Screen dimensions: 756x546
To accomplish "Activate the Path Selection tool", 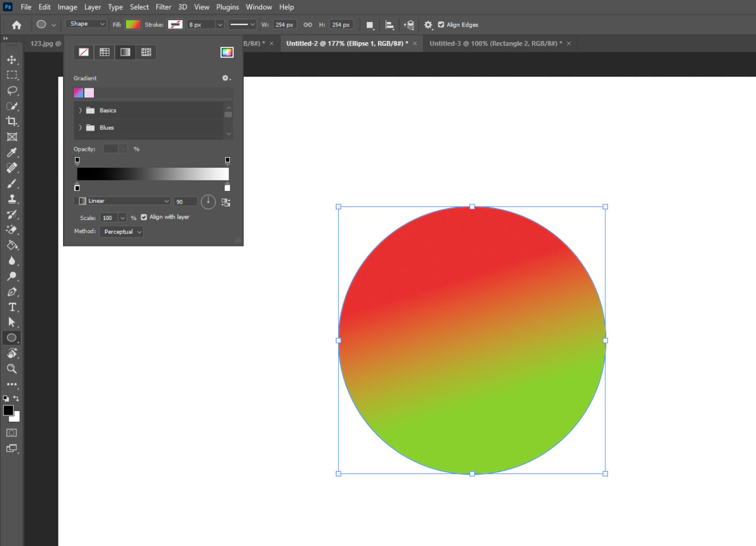I will click(11, 322).
